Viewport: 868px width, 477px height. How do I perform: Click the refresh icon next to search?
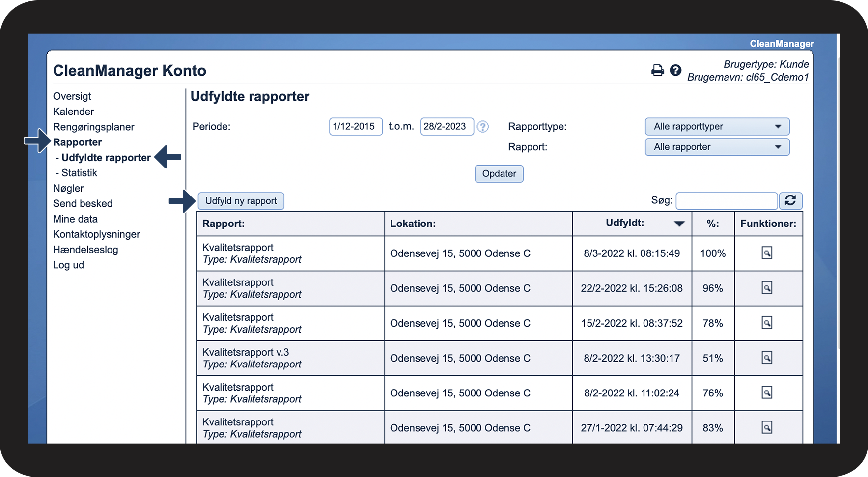(790, 200)
